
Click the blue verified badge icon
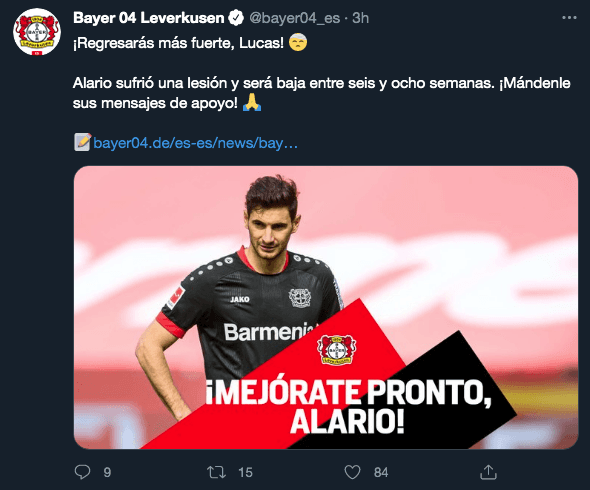pyautogui.click(x=236, y=18)
